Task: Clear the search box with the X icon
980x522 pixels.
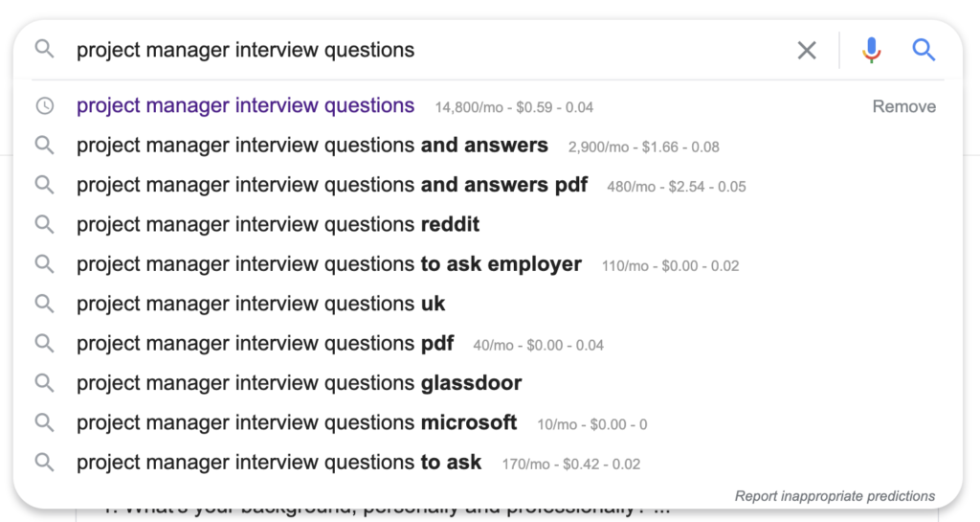Action: 806,50
